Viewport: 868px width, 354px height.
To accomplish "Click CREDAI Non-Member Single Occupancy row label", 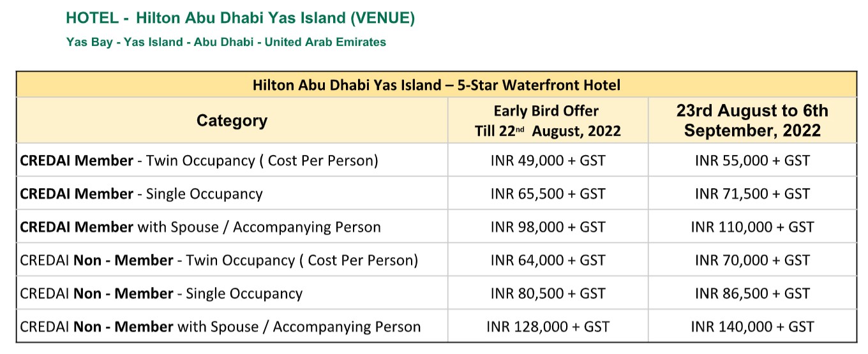I will pyautogui.click(x=161, y=293).
